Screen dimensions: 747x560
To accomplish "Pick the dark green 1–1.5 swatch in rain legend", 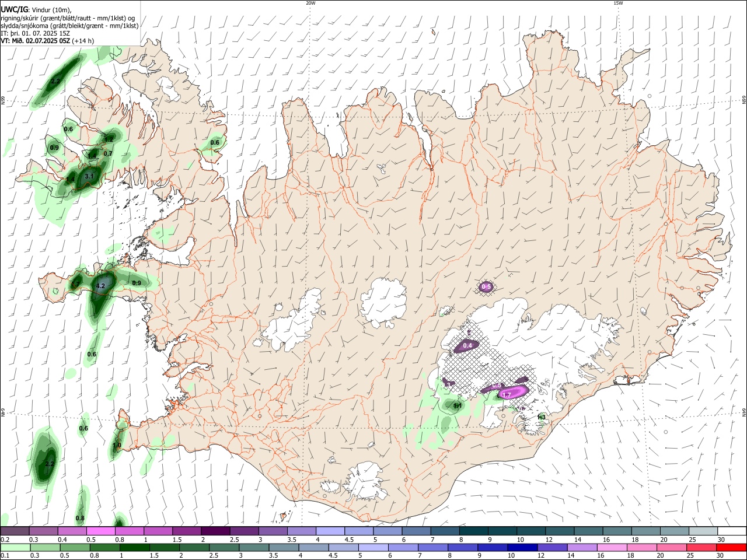I will 134,548.
